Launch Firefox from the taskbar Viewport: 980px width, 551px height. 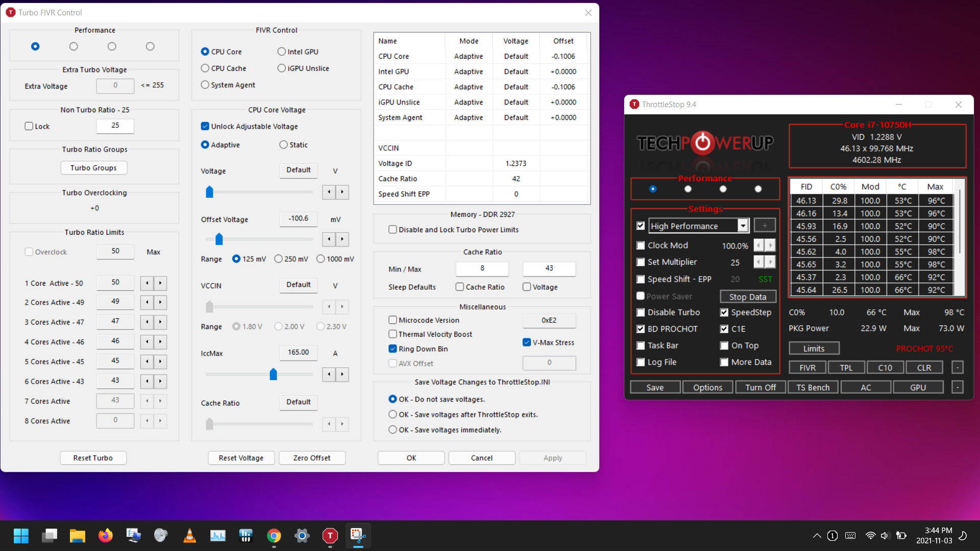[106, 536]
